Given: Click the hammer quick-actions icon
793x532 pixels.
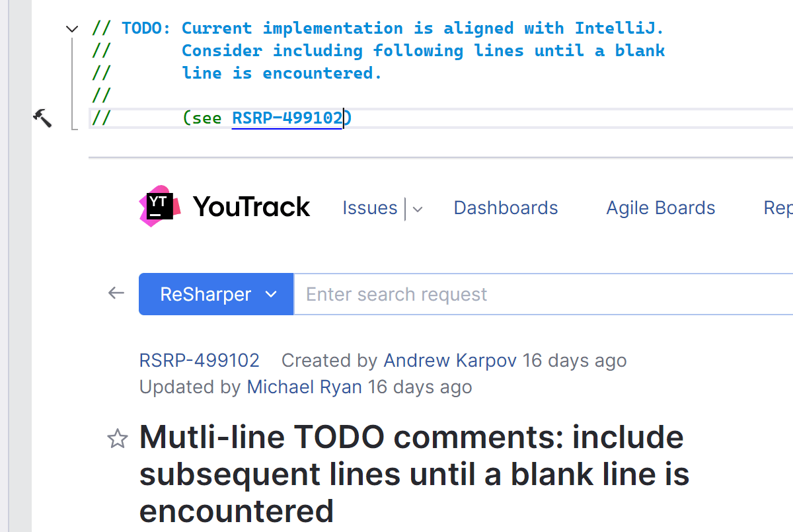Looking at the screenshot, I should pos(42,118).
